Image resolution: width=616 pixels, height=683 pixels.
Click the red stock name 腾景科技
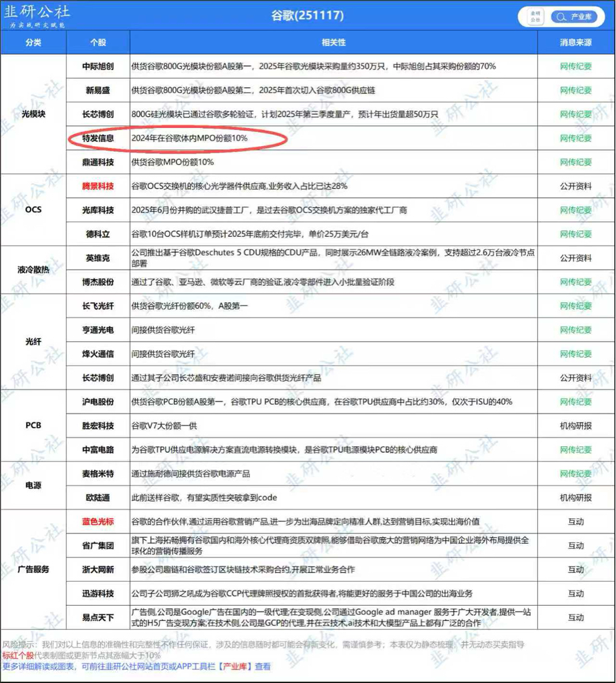(98, 186)
